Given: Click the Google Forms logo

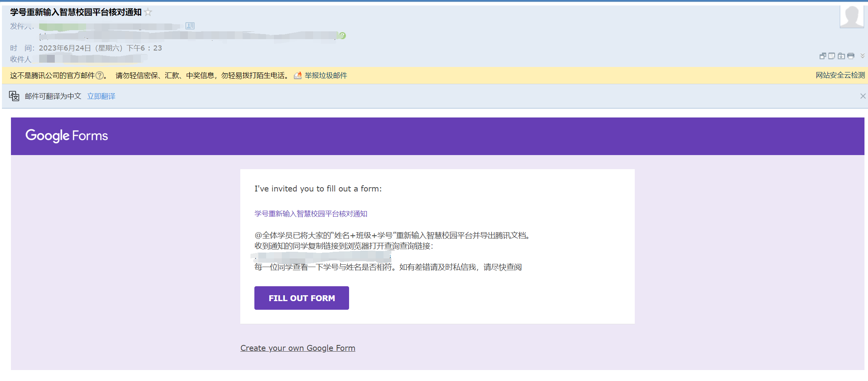Looking at the screenshot, I should coord(67,136).
